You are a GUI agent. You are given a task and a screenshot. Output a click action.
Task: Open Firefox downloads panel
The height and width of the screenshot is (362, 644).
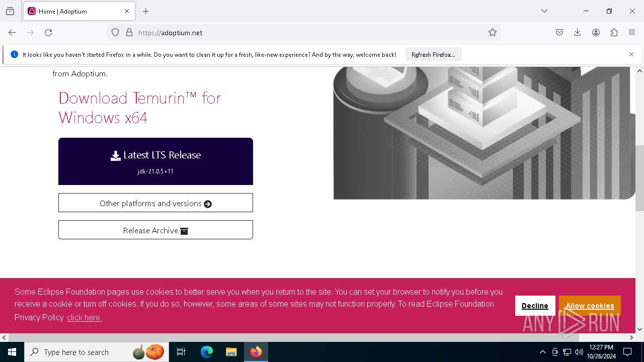point(578,33)
